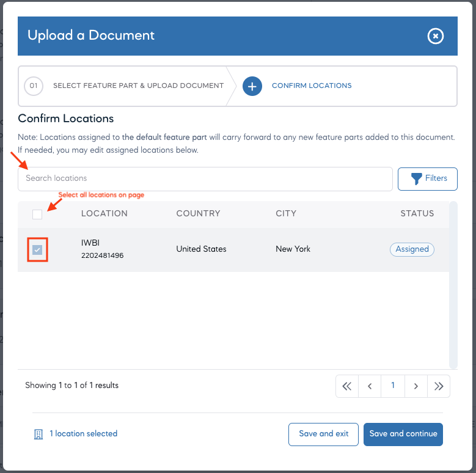Click the New York city cell
476x473 pixels.
coord(293,249)
